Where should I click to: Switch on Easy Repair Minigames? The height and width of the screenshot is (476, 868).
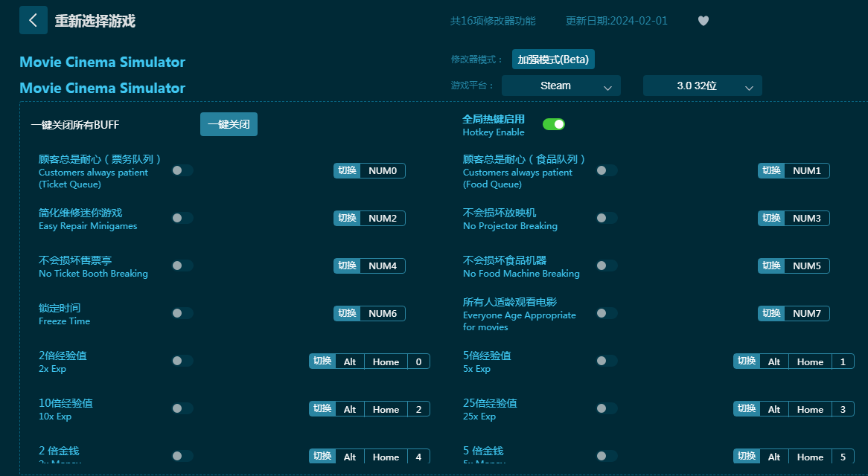click(x=182, y=218)
